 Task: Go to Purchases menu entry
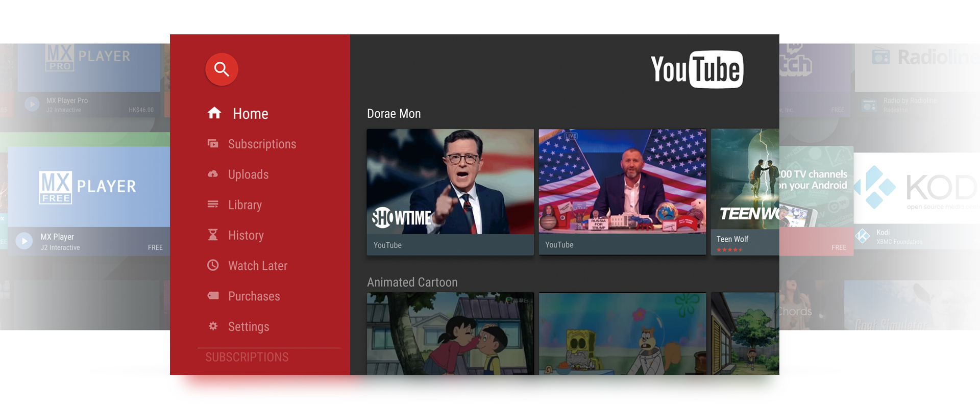point(254,296)
